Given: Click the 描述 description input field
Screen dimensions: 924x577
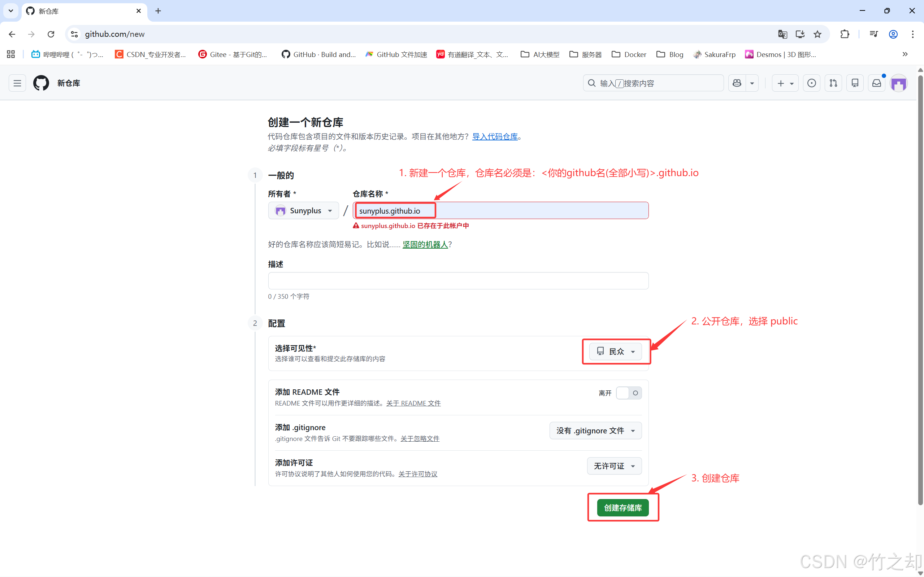Looking at the screenshot, I should click(458, 281).
